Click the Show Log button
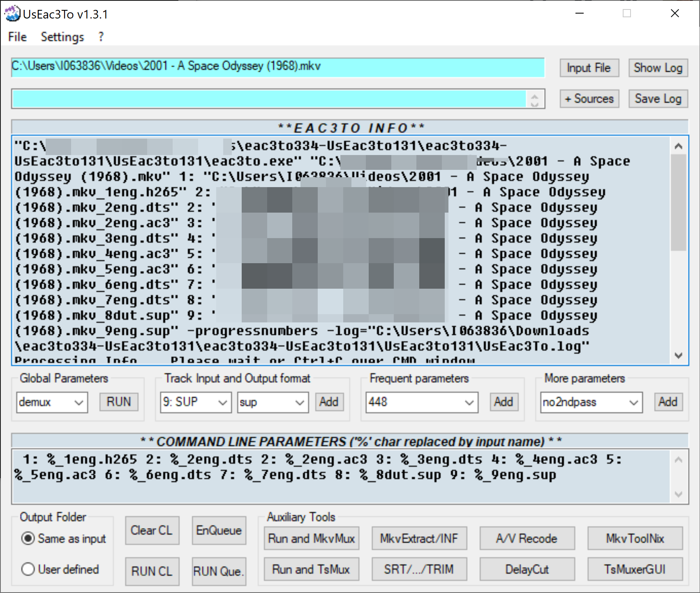Screen dimensions: 700x593 click(658, 68)
